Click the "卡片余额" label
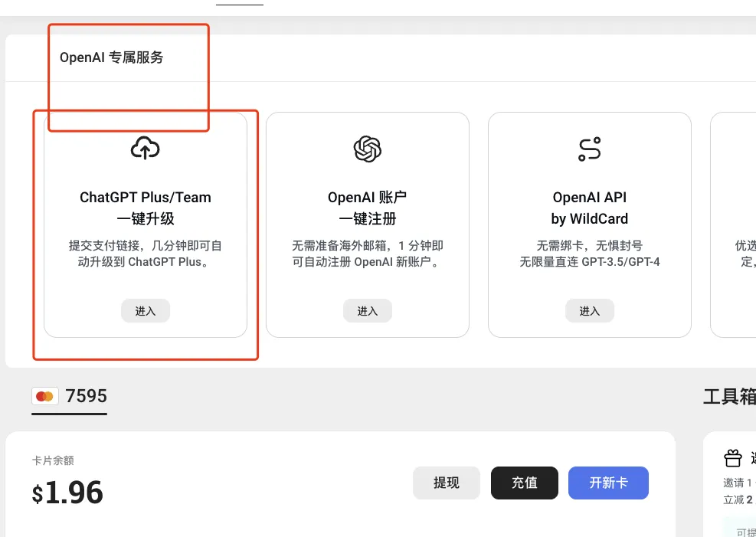The width and height of the screenshot is (756, 537). 53,461
